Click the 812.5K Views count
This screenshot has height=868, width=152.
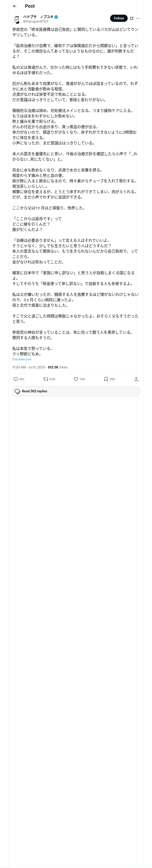pyautogui.click(x=58, y=367)
